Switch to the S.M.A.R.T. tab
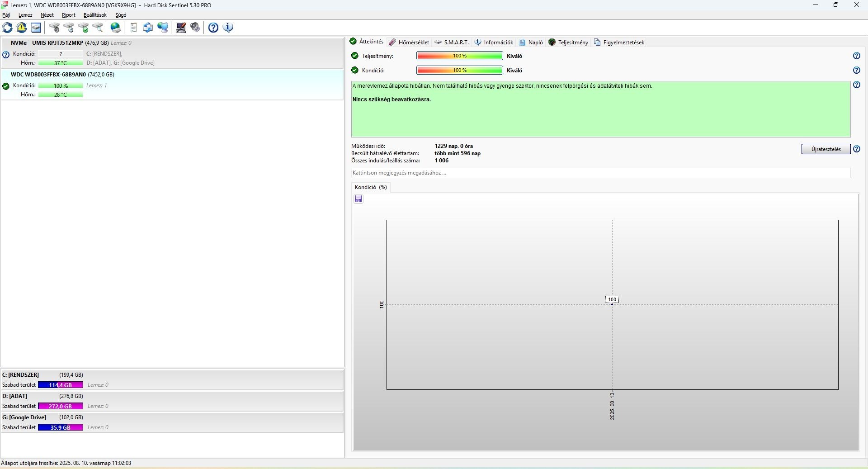This screenshot has height=469, width=868. coord(452,42)
